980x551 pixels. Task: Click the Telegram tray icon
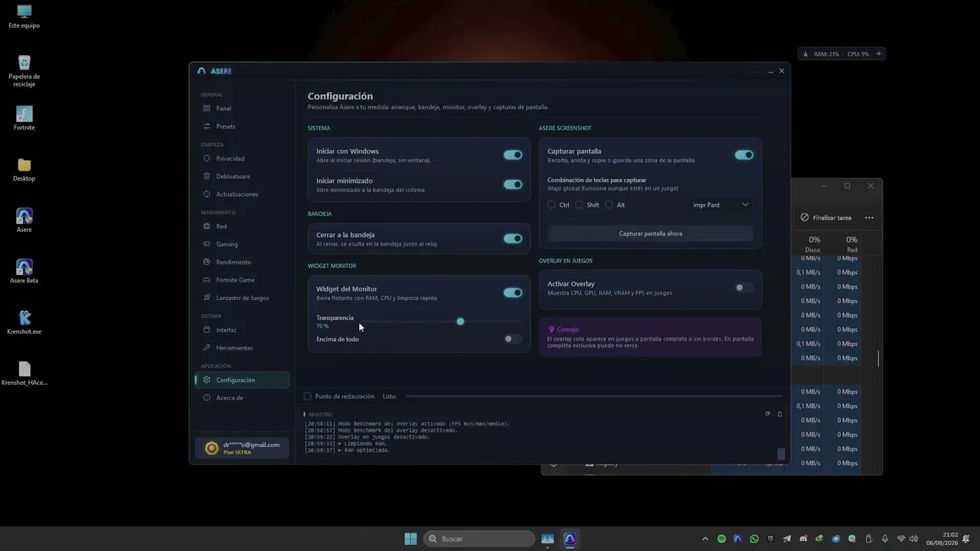(787, 539)
